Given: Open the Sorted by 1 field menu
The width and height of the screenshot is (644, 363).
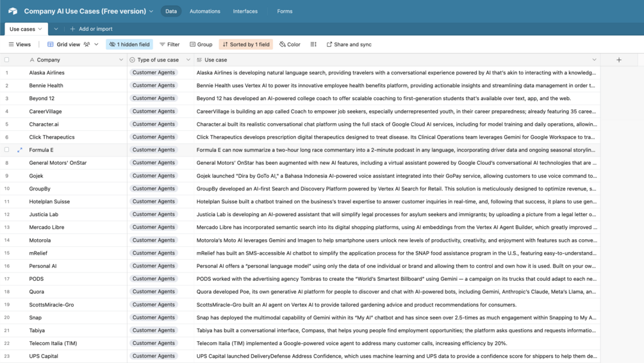Looking at the screenshot, I should (246, 44).
